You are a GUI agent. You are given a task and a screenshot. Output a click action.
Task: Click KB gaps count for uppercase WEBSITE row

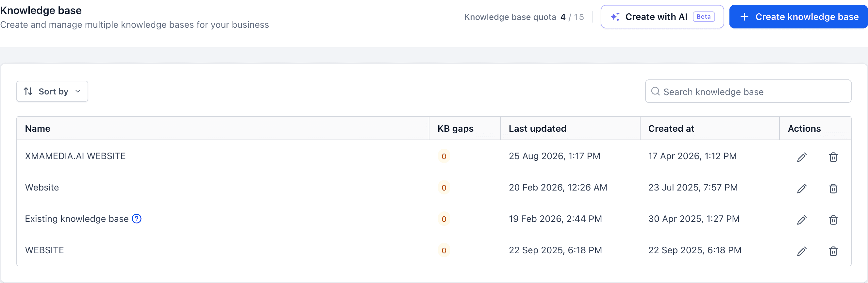[x=444, y=250]
